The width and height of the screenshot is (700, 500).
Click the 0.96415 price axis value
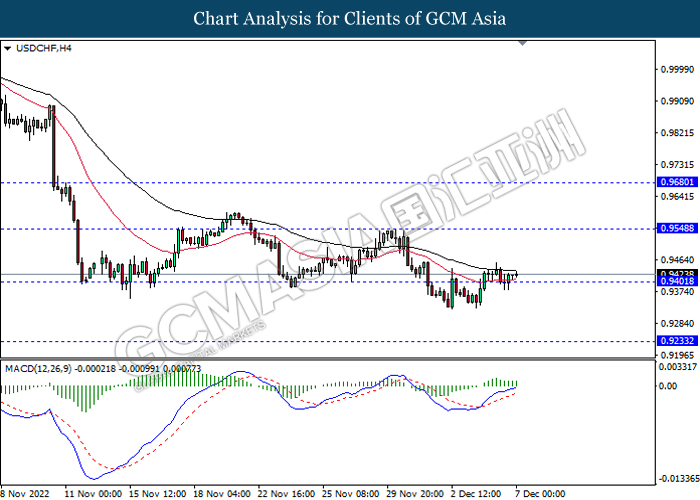pyautogui.click(x=677, y=196)
